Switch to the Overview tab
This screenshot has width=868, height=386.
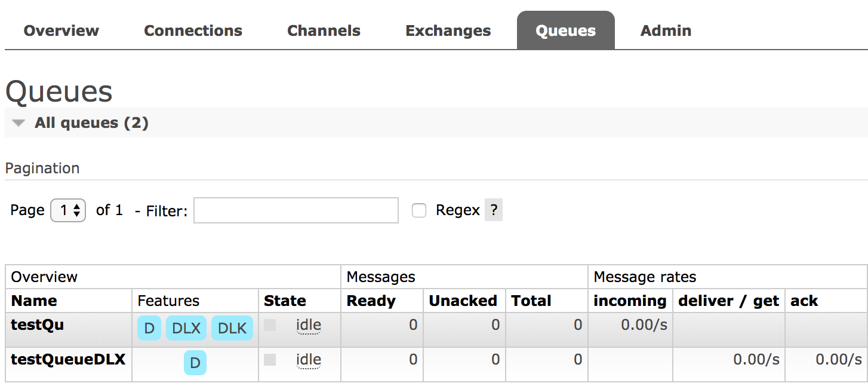(x=61, y=30)
